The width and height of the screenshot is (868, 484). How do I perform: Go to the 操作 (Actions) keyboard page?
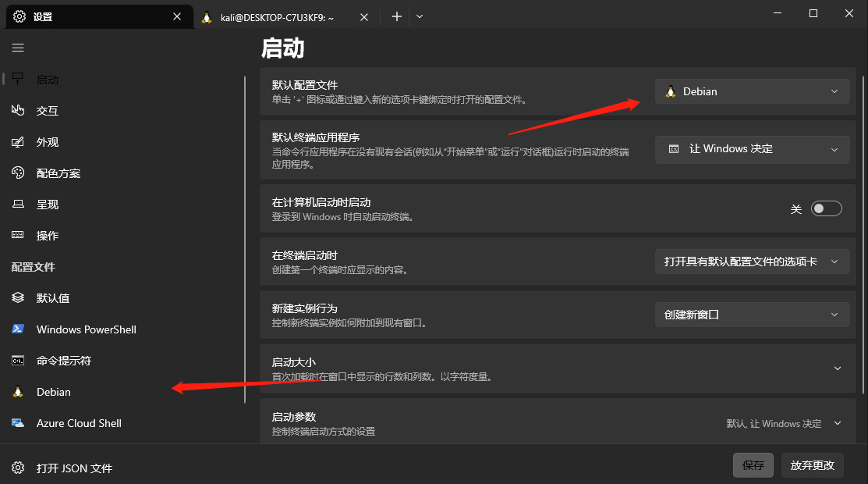[x=47, y=236]
